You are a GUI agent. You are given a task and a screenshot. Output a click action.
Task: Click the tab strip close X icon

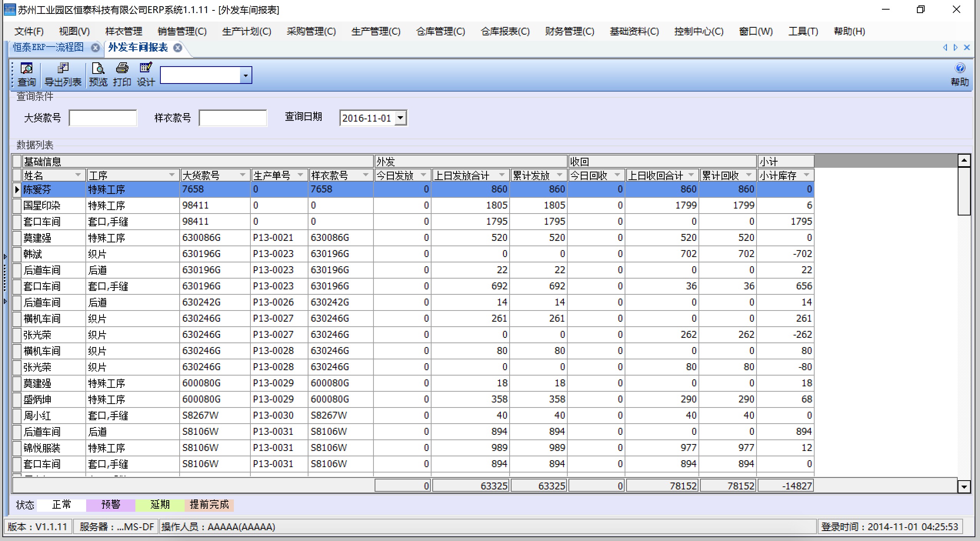click(967, 47)
